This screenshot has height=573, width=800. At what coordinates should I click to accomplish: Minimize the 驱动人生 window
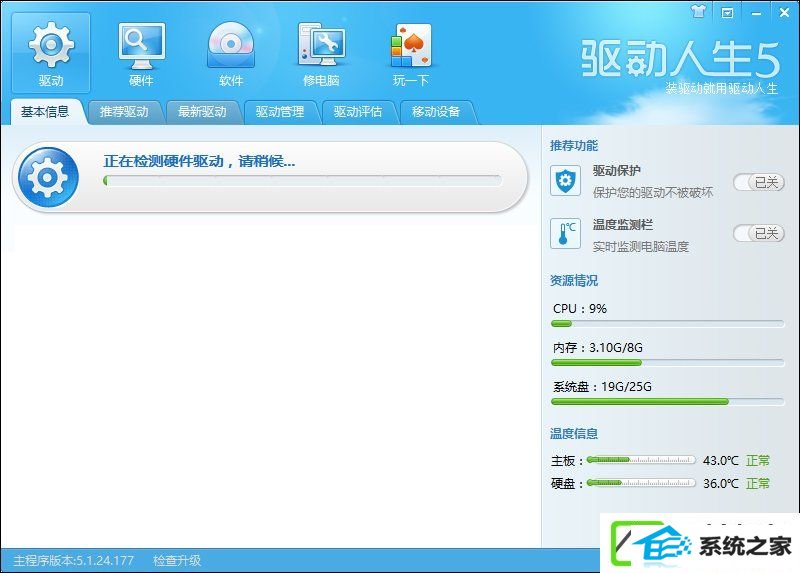click(x=756, y=13)
